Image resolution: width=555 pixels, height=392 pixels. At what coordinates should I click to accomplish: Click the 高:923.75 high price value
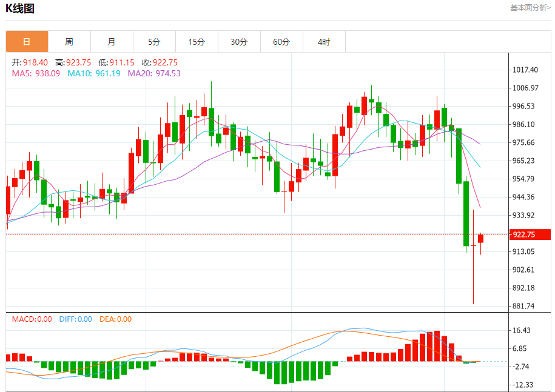point(73,62)
